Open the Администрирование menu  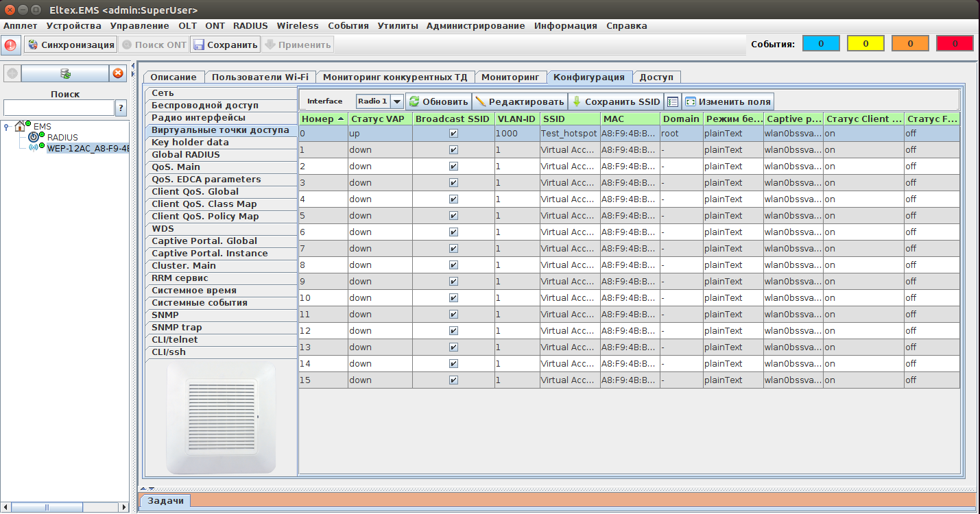tap(475, 25)
